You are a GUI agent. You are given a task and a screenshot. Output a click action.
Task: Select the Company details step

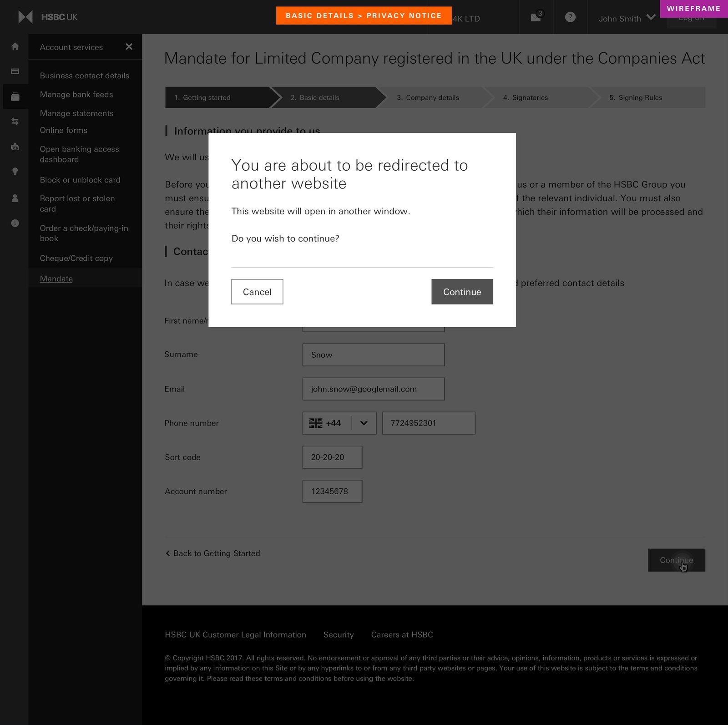(428, 97)
